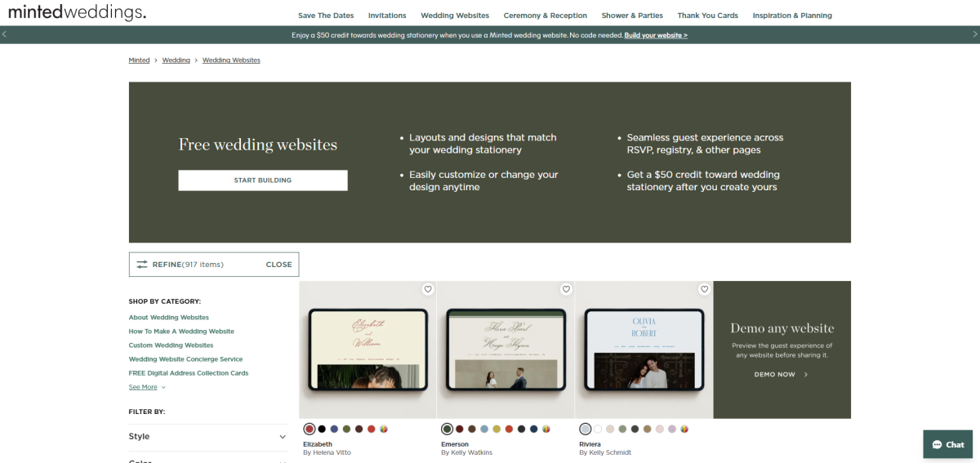Select the navy swatch for Emerson
This screenshot has height=463, width=980.
[533, 429]
